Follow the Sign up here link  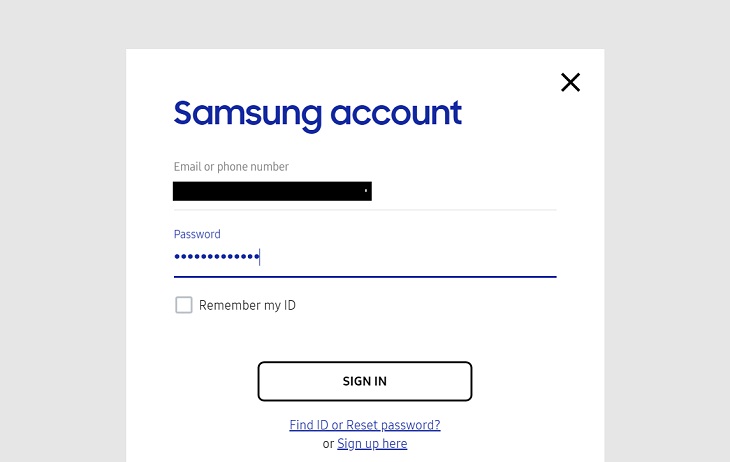(372, 444)
